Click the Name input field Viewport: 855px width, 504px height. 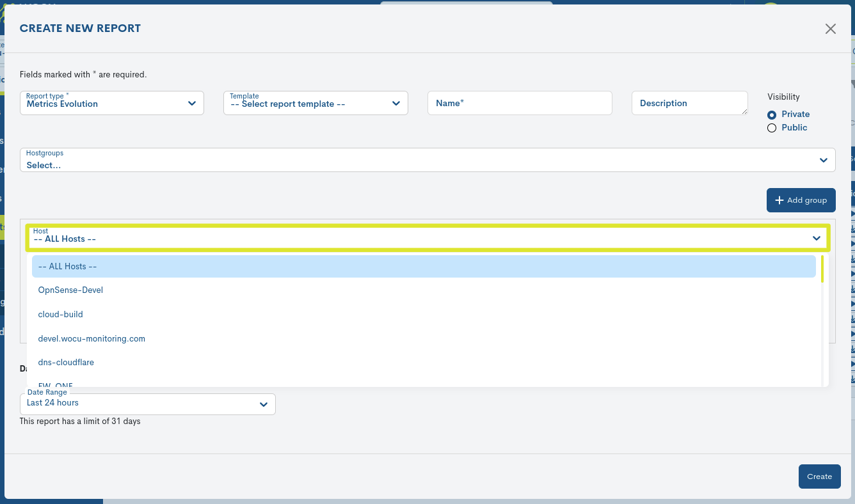(x=520, y=103)
